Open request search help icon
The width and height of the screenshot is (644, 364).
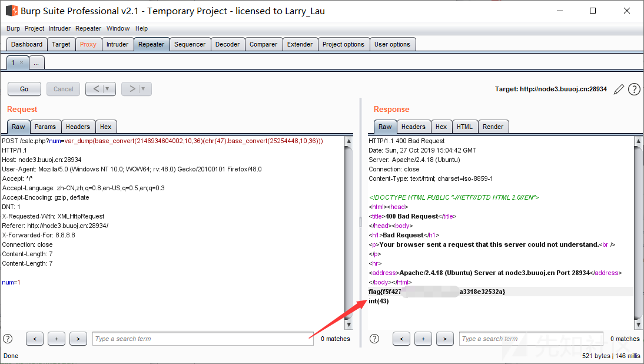8,339
